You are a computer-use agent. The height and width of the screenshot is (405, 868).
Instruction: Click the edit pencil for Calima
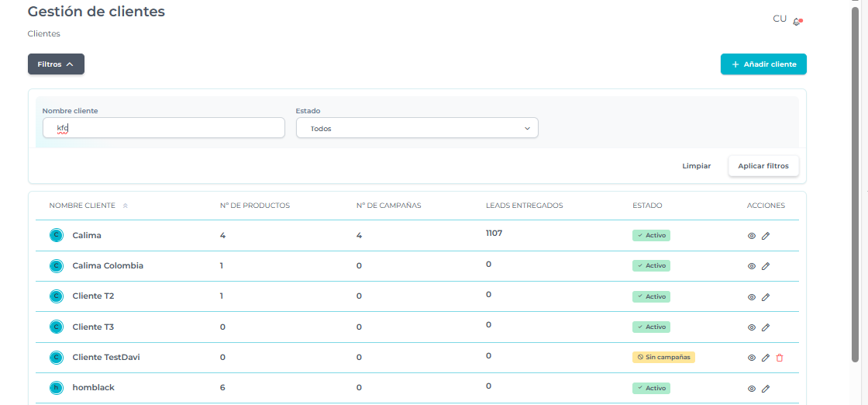pyautogui.click(x=766, y=236)
